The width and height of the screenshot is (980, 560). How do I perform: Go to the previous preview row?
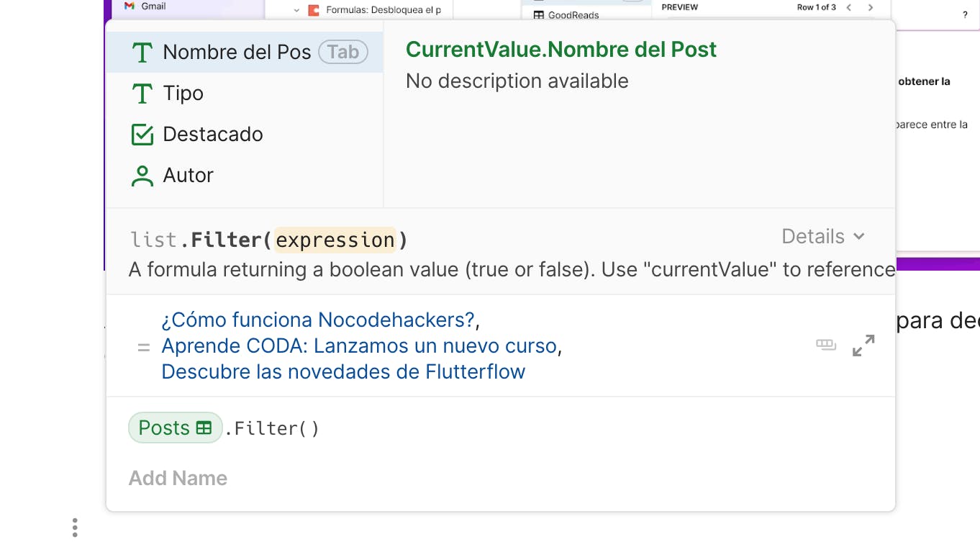coord(849,7)
